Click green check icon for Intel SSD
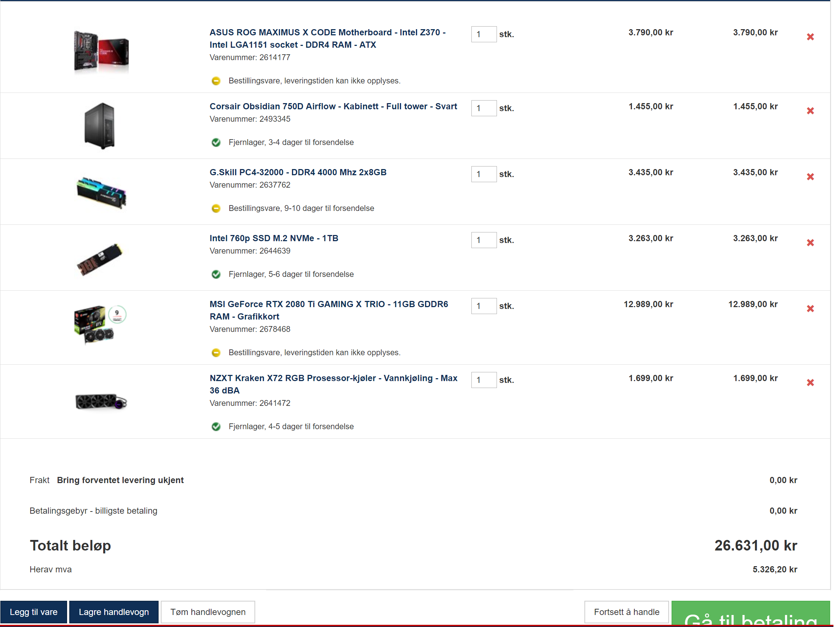 coord(216,274)
